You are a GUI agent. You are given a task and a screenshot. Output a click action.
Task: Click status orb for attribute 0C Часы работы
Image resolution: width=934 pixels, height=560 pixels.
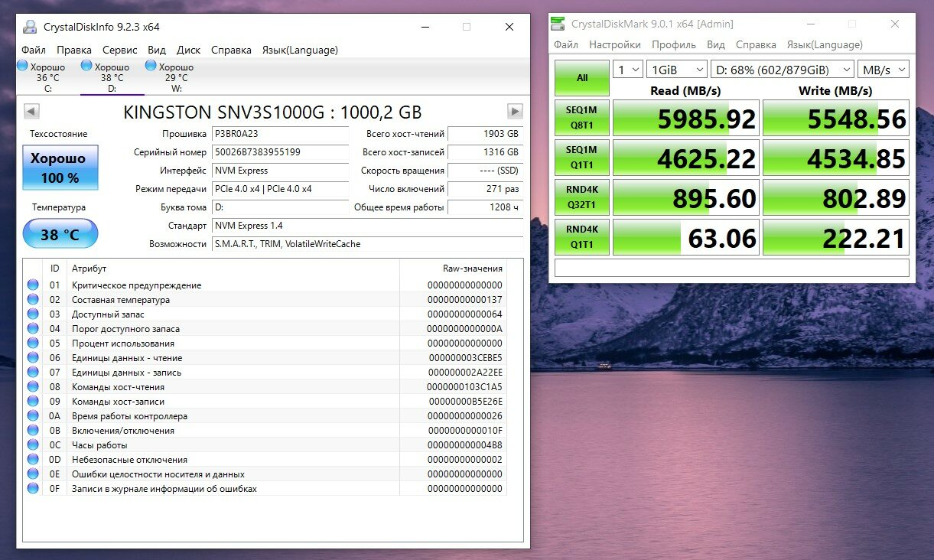(x=33, y=445)
